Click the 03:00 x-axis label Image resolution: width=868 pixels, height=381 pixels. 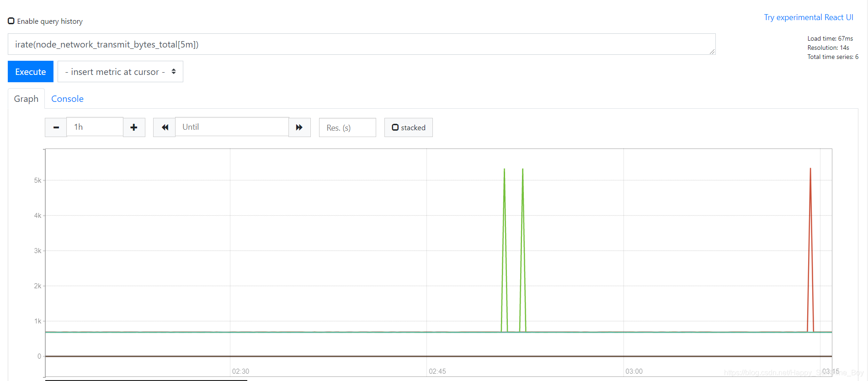tap(634, 371)
